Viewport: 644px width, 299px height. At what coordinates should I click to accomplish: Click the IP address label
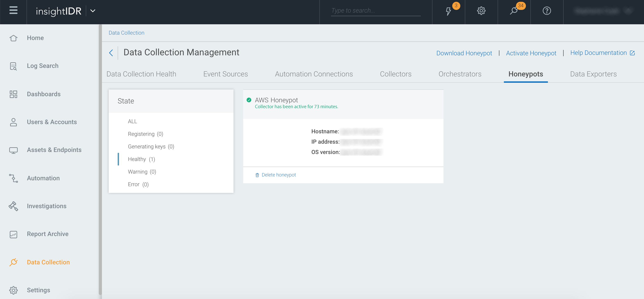tap(325, 142)
